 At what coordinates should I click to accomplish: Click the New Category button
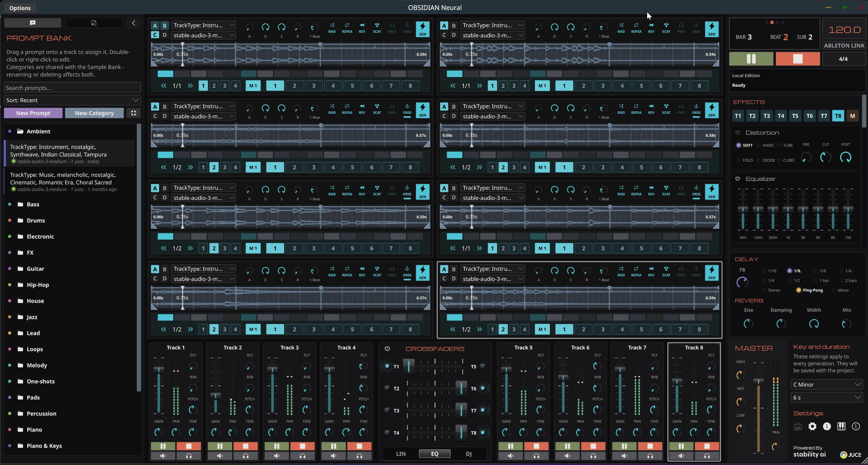point(94,113)
